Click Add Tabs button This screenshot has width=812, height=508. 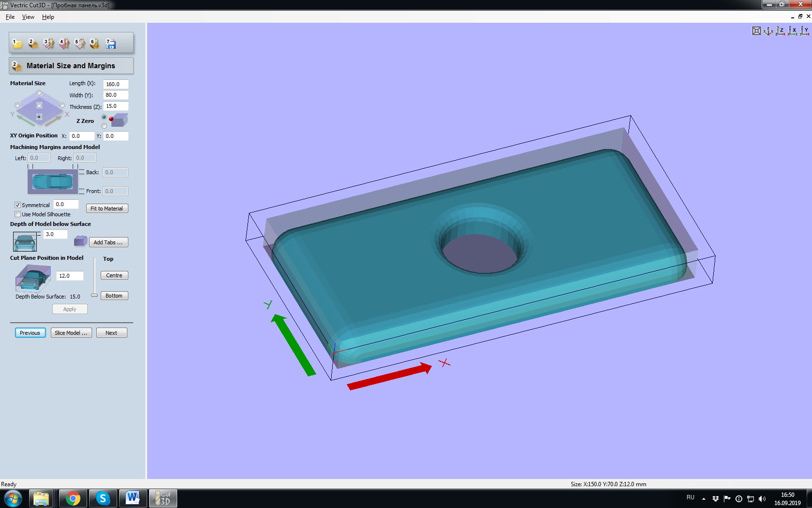108,242
